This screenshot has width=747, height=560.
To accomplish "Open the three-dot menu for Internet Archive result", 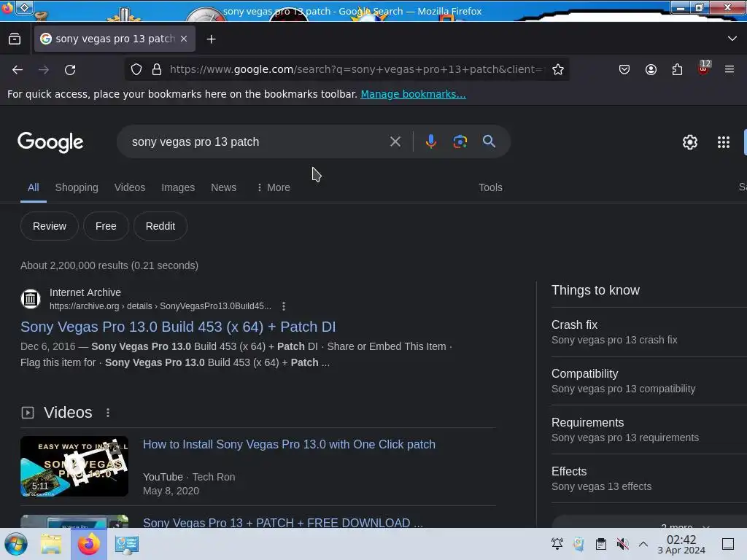I will click(284, 306).
